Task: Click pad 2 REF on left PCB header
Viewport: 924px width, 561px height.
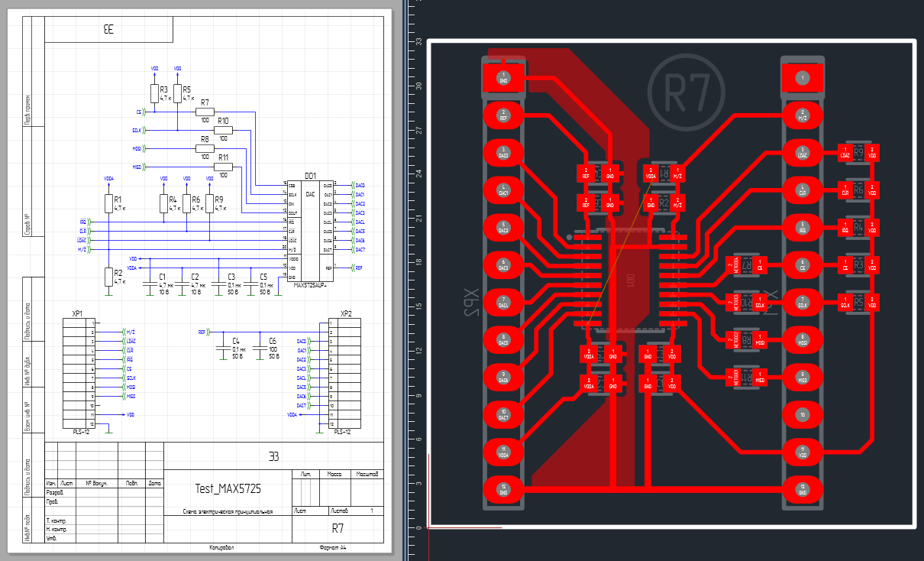Action: (503, 116)
